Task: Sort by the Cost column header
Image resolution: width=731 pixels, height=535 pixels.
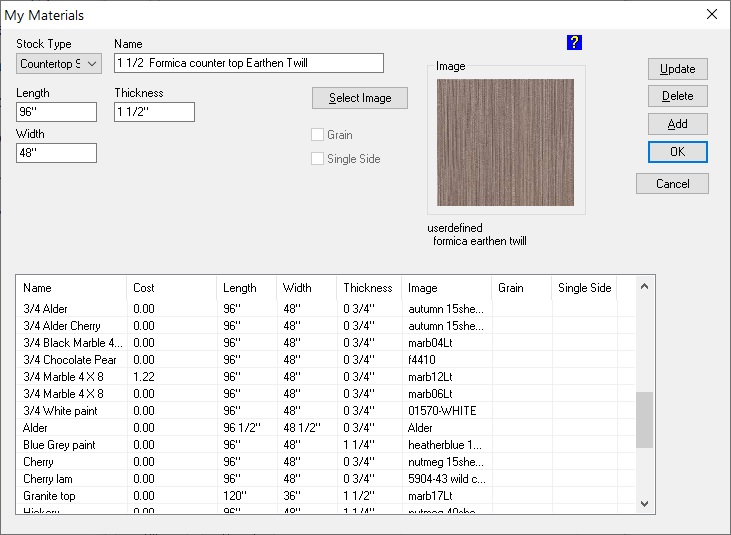Action: [172, 288]
